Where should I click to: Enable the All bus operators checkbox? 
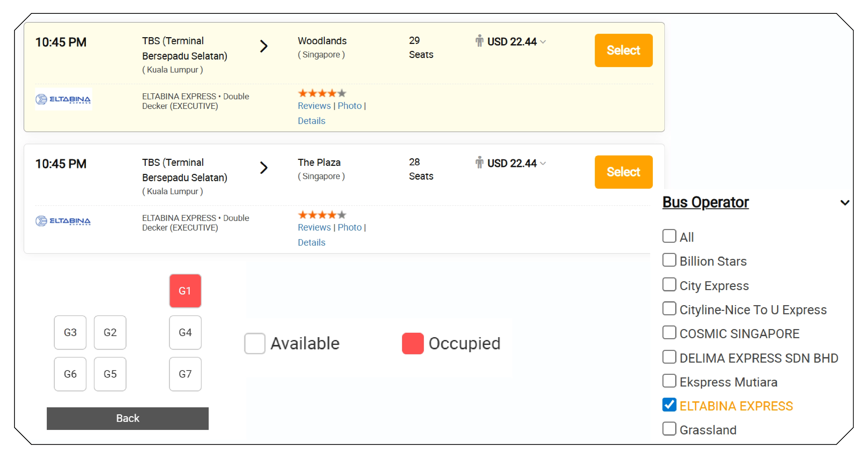[669, 236]
